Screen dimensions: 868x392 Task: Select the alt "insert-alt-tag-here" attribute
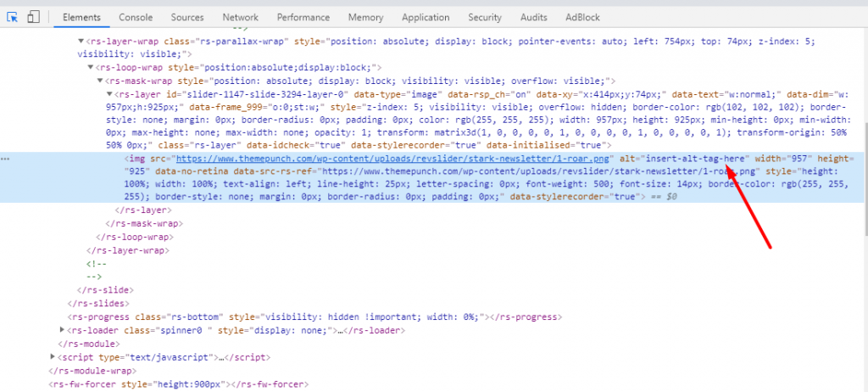[x=685, y=159]
